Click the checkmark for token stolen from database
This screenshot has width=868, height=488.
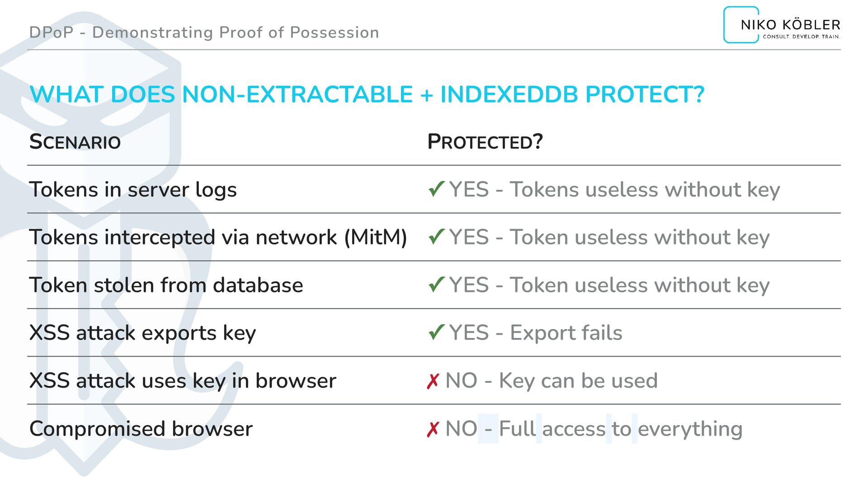(x=436, y=285)
